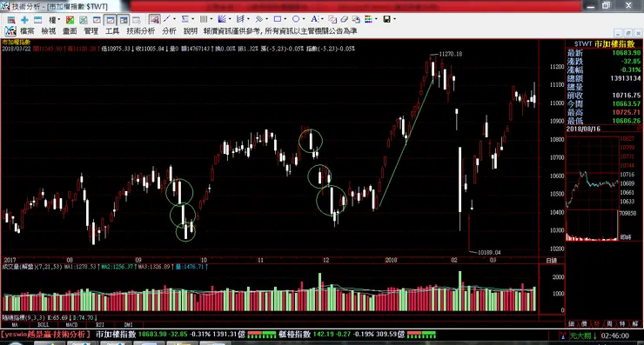The image size is (644, 345).
Task: Click the 11270.18 high price label
Action: [451, 54]
